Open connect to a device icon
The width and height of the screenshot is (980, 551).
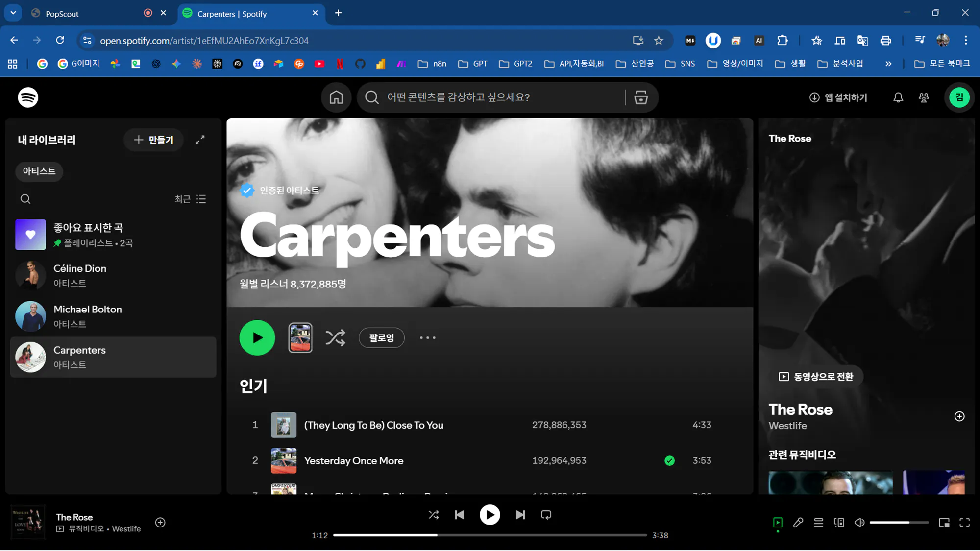pyautogui.click(x=839, y=523)
